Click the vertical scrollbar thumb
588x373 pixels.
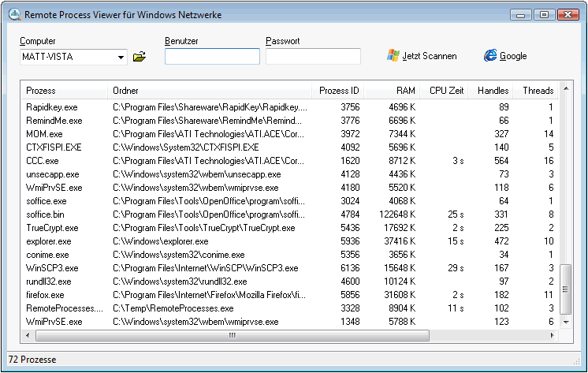[x=565, y=289]
